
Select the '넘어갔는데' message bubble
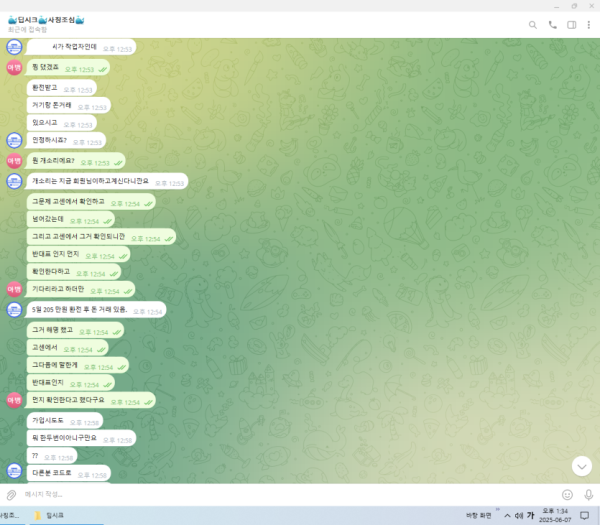click(71, 219)
